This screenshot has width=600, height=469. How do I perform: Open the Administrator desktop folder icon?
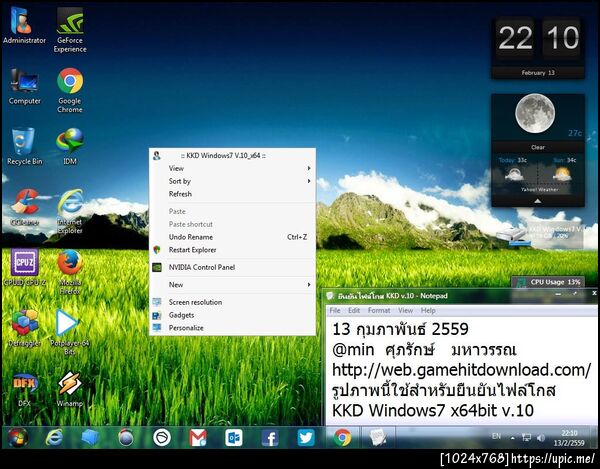pyautogui.click(x=24, y=25)
